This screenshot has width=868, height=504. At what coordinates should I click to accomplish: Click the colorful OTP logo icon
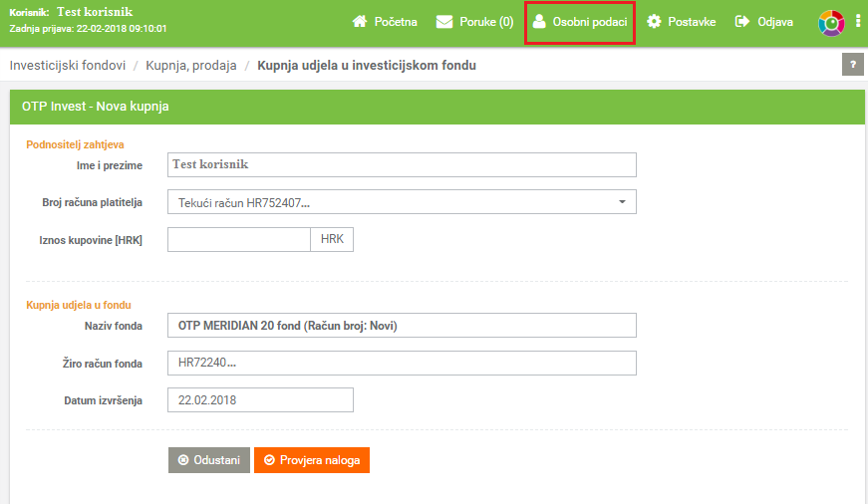coord(831,23)
